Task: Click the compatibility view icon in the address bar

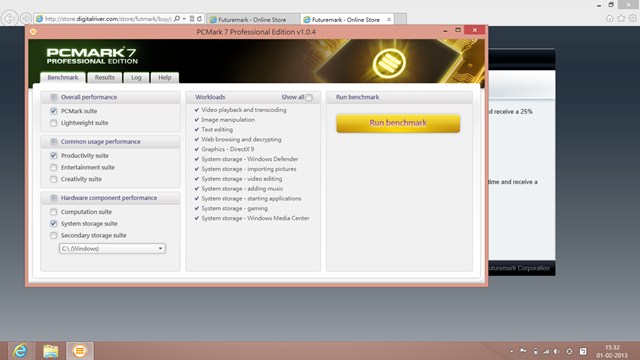Action: coord(192,19)
